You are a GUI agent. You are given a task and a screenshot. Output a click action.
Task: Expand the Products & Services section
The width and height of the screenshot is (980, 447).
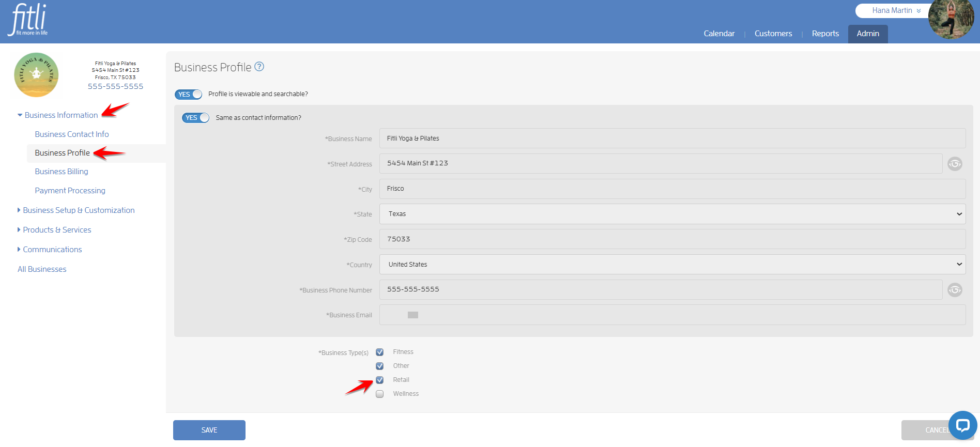tap(54, 230)
